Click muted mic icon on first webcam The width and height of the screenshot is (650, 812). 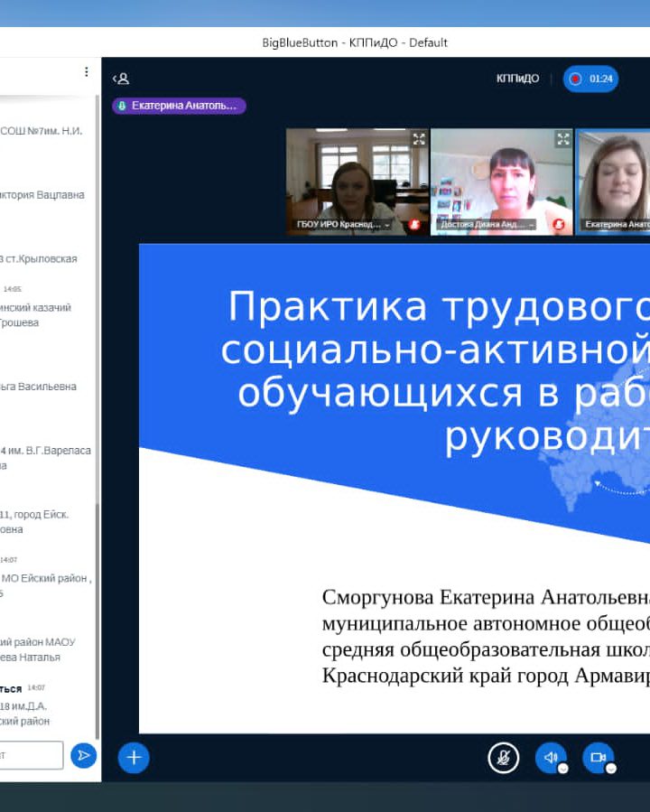[x=415, y=225]
